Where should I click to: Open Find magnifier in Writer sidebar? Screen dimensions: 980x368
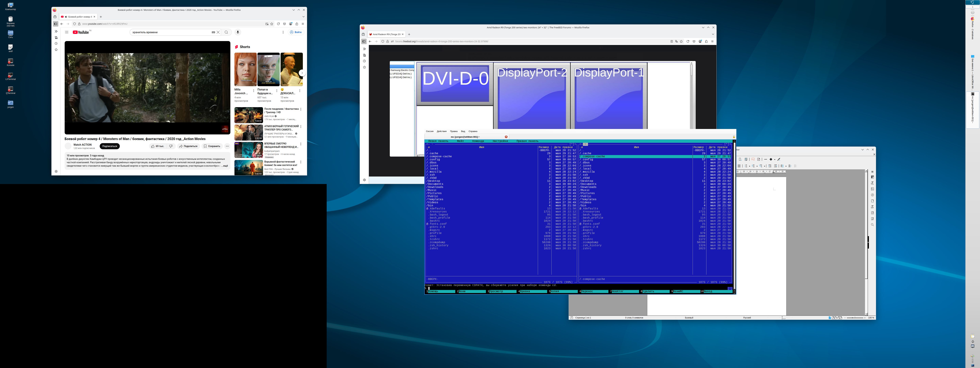click(872, 225)
